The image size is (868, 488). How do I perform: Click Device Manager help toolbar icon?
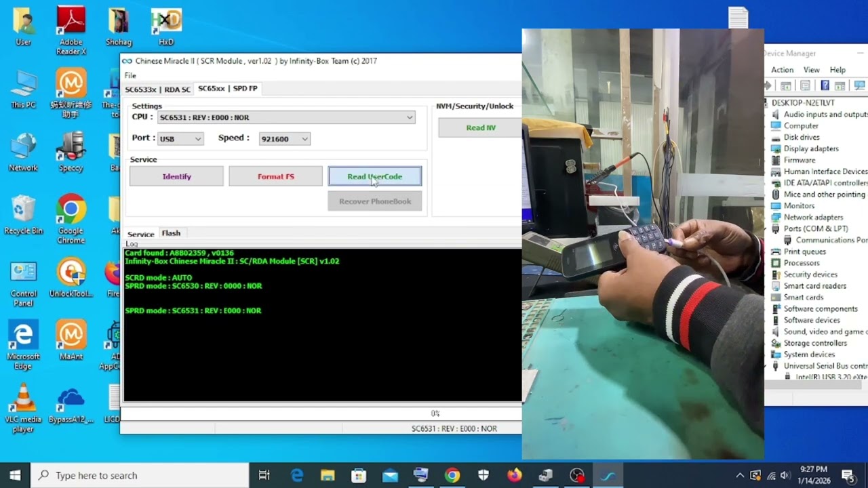click(825, 85)
